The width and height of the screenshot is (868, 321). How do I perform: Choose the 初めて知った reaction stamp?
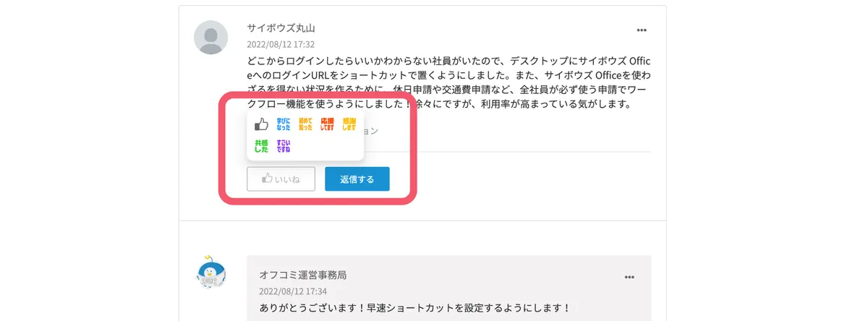click(305, 124)
